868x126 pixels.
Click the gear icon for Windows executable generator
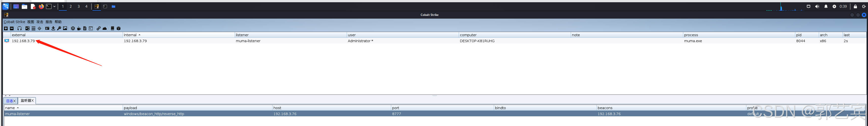[x=73, y=28]
